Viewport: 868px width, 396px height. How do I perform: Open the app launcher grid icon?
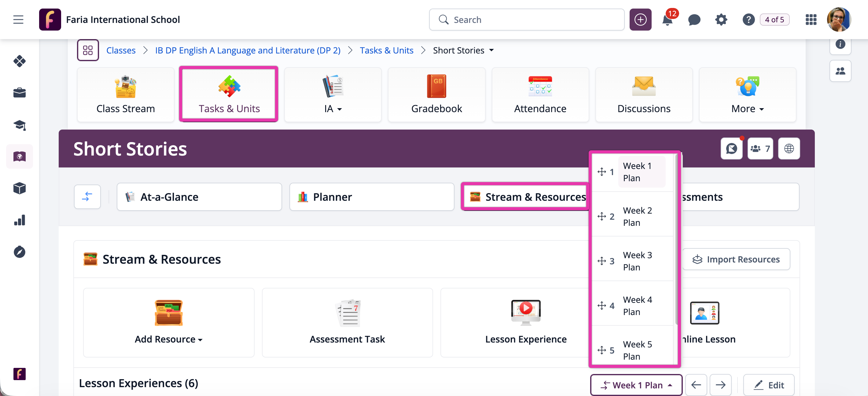(811, 20)
